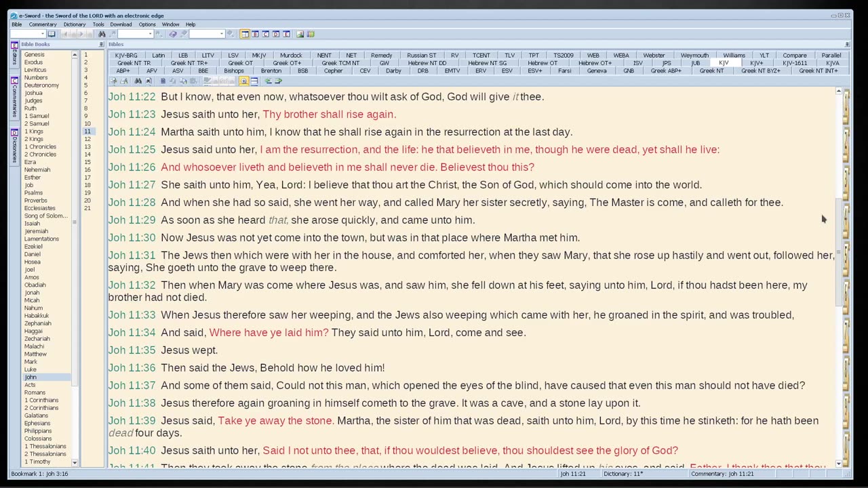Open the Bible menu
Image resolution: width=868 pixels, height=488 pixels.
point(16,24)
